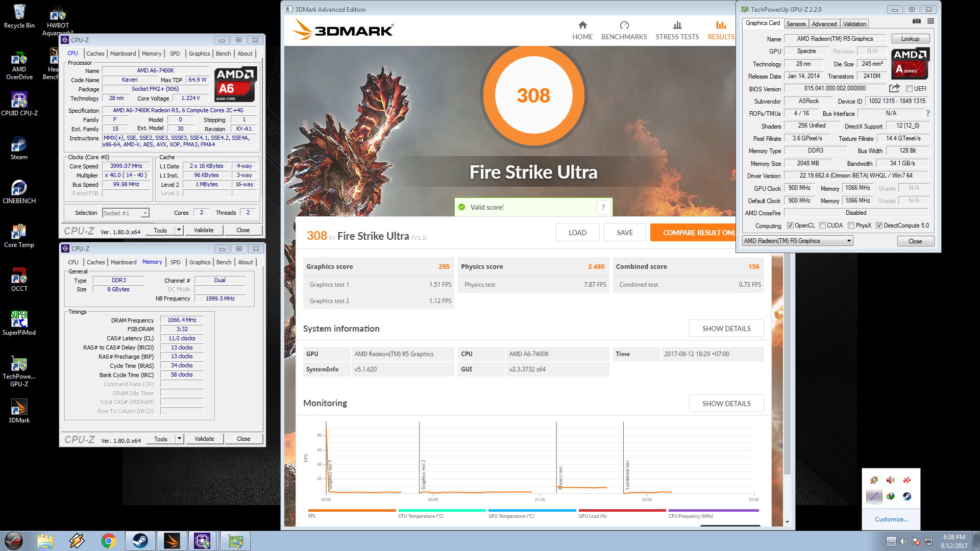This screenshot has width=980, height=551.
Task: Click Validate in the lower CPU-Z window
Action: [x=204, y=439]
